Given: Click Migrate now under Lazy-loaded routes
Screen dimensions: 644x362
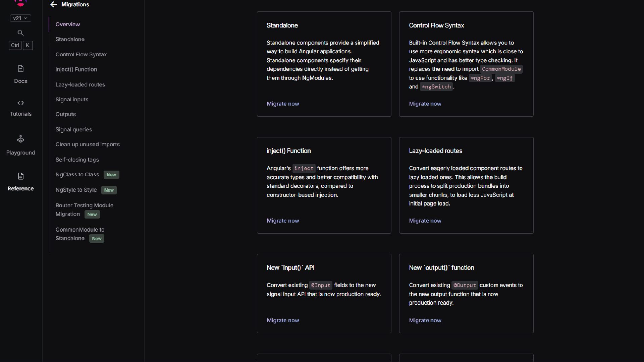Looking at the screenshot, I should tap(425, 221).
